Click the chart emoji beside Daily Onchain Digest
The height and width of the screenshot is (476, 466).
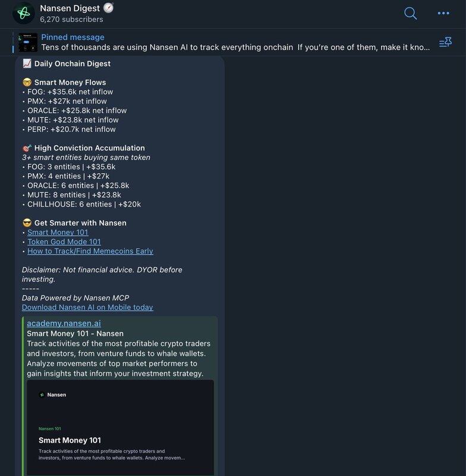point(27,64)
